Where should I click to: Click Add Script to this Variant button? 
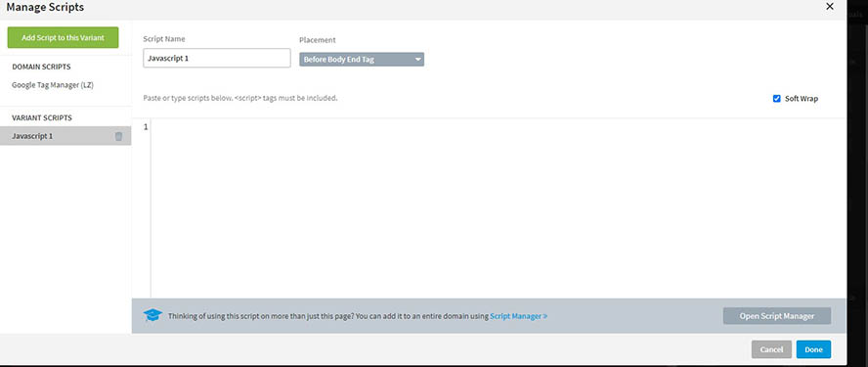pos(64,38)
